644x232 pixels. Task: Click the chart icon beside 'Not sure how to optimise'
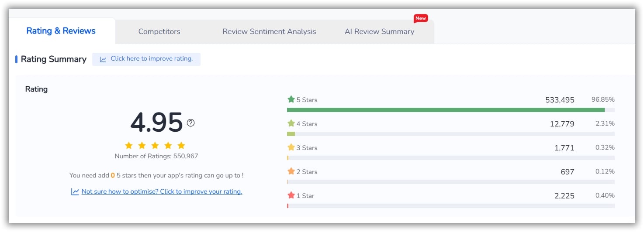(x=75, y=191)
